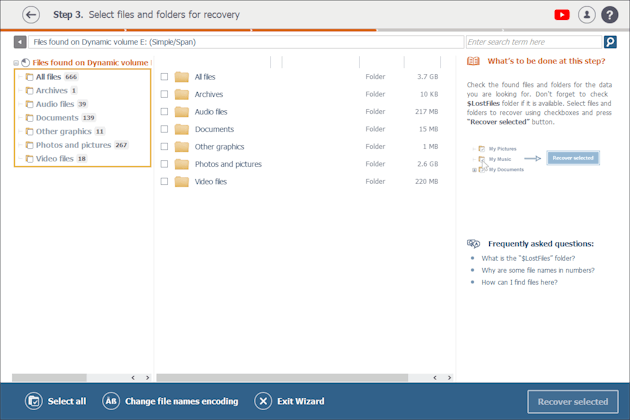Click the Recover selected button
The height and width of the screenshot is (420, 630).
[573, 402]
